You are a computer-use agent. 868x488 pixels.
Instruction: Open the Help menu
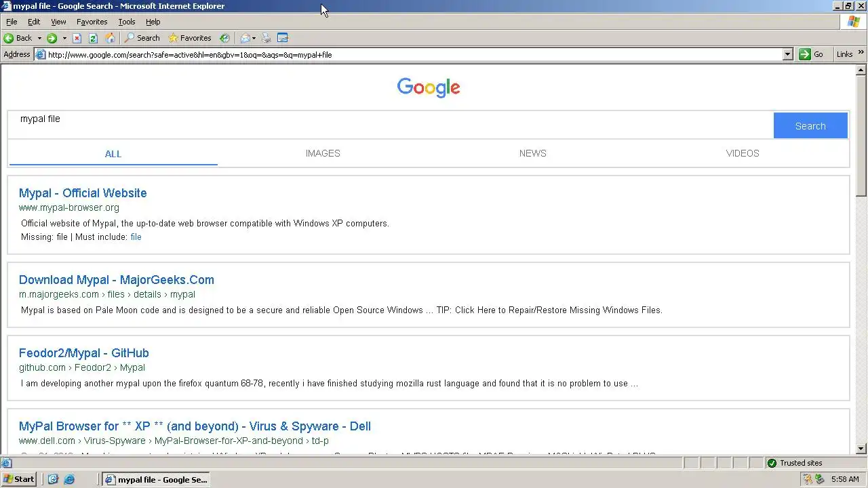153,22
